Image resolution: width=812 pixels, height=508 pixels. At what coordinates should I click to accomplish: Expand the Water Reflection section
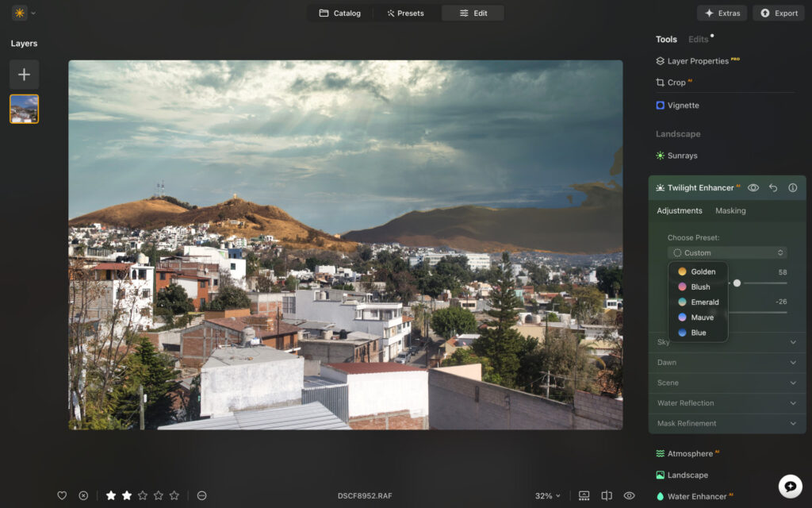(x=726, y=403)
